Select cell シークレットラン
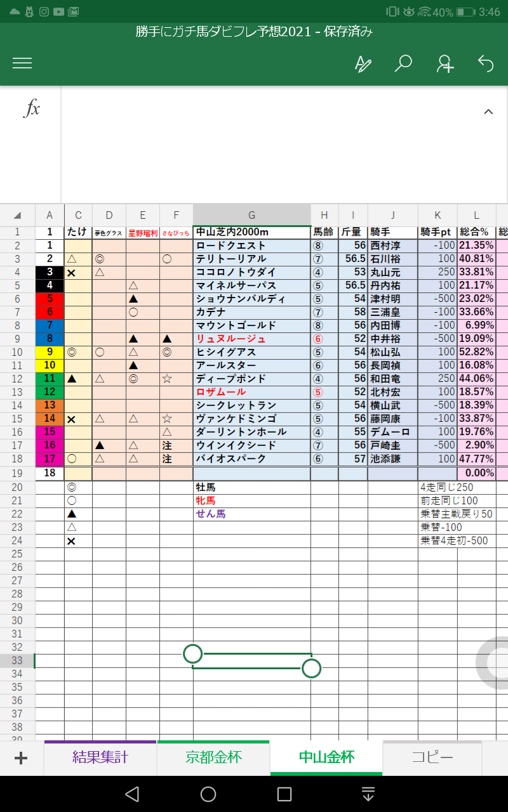The width and height of the screenshot is (508, 812). (252, 405)
